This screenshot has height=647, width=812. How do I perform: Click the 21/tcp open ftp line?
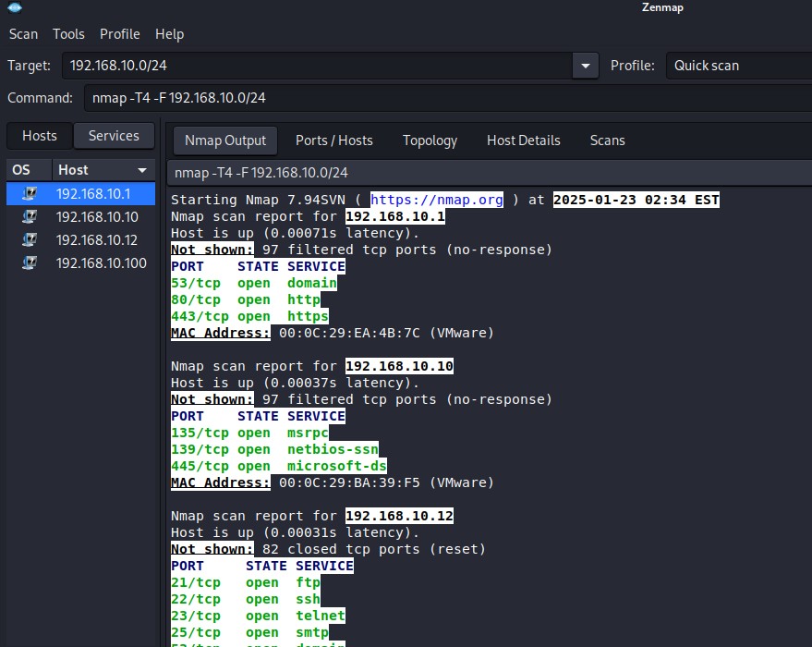click(246, 583)
